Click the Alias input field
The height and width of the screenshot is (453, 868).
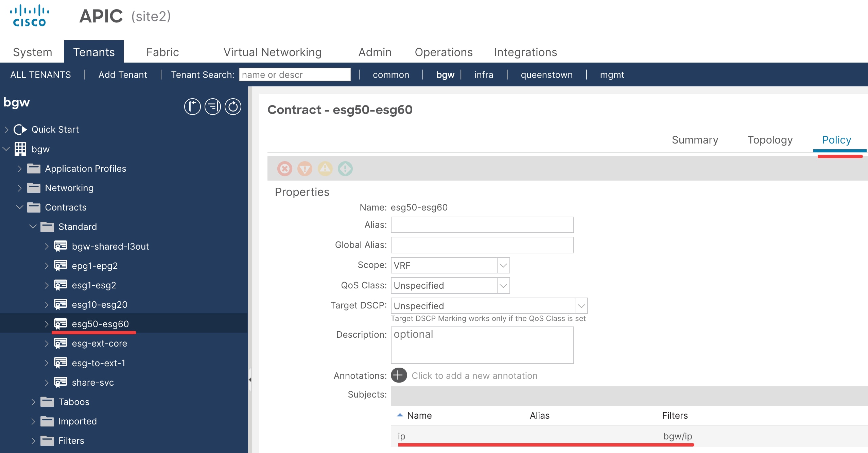pyautogui.click(x=482, y=225)
